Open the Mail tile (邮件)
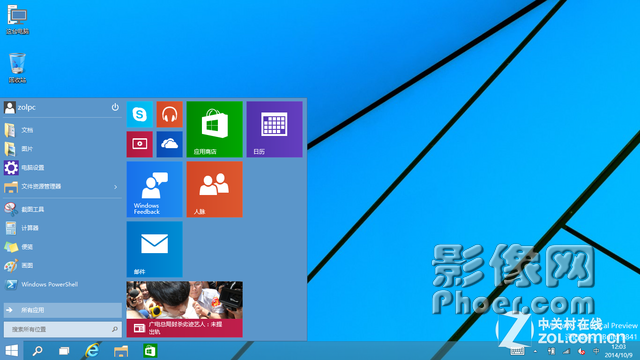This screenshot has width=640, height=360. [x=154, y=249]
